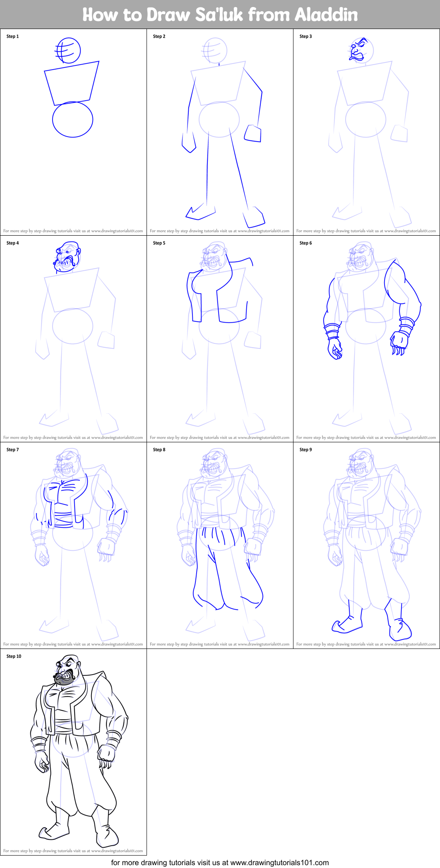Open the Step 7 chest detail panel
440x868 pixels.
point(73,545)
